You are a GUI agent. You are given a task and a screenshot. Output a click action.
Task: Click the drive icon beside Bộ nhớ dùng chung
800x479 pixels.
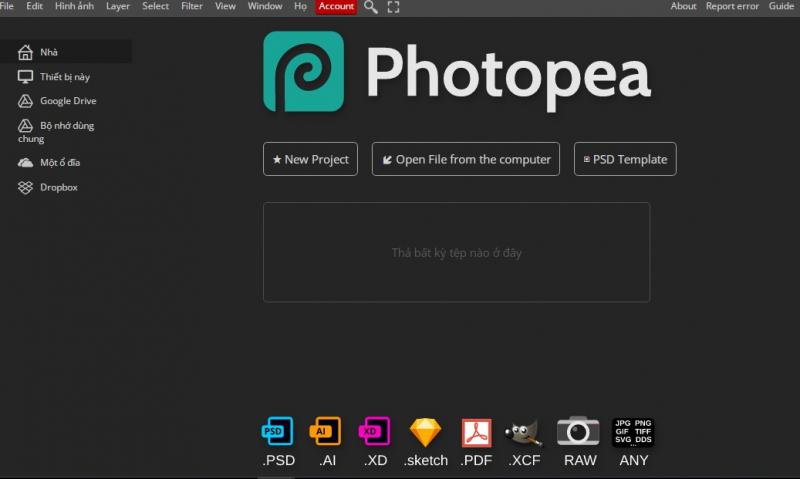25,125
